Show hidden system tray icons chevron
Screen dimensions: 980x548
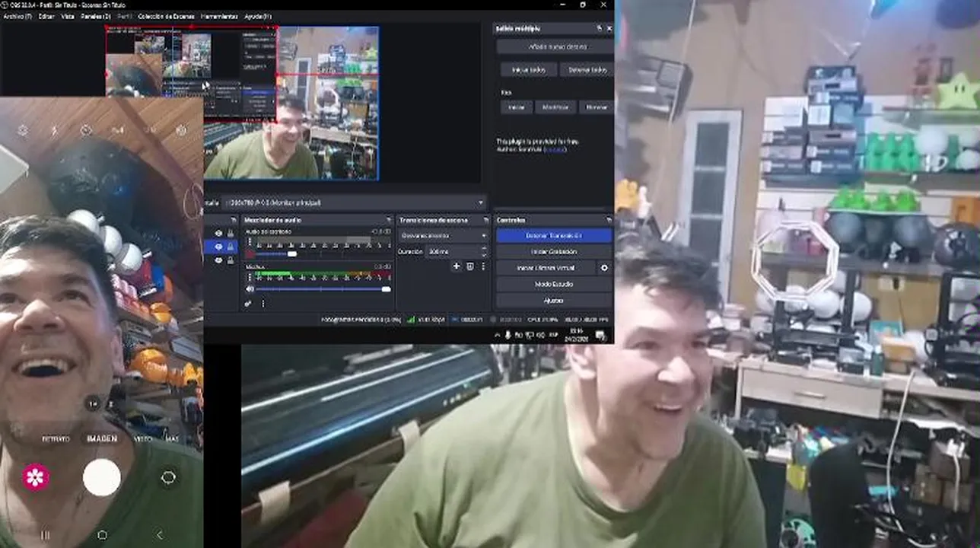point(498,335)
